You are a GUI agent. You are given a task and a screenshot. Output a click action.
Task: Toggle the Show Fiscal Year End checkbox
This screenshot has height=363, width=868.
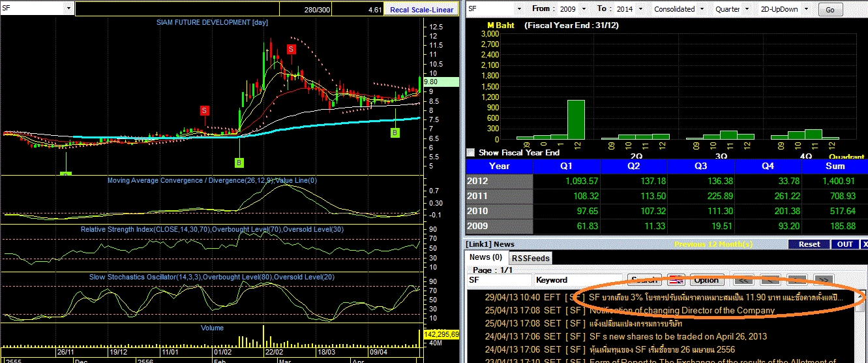click(471, 152)
